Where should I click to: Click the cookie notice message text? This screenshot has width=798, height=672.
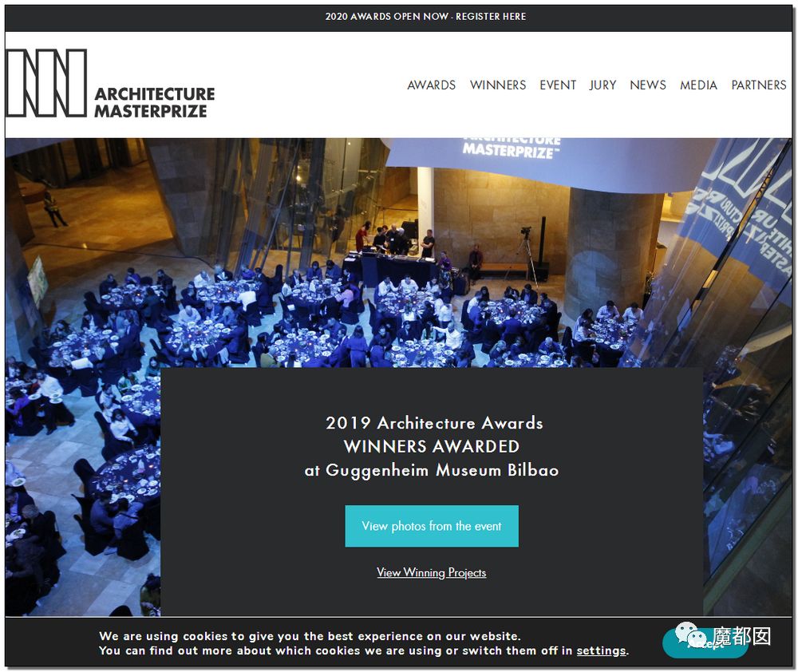(363, 643)
